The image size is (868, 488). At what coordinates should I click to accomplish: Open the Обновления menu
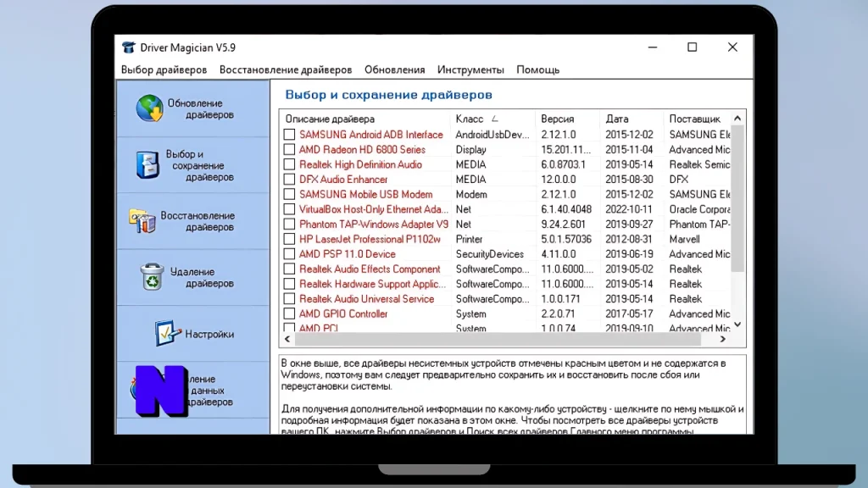coord(395,69)
